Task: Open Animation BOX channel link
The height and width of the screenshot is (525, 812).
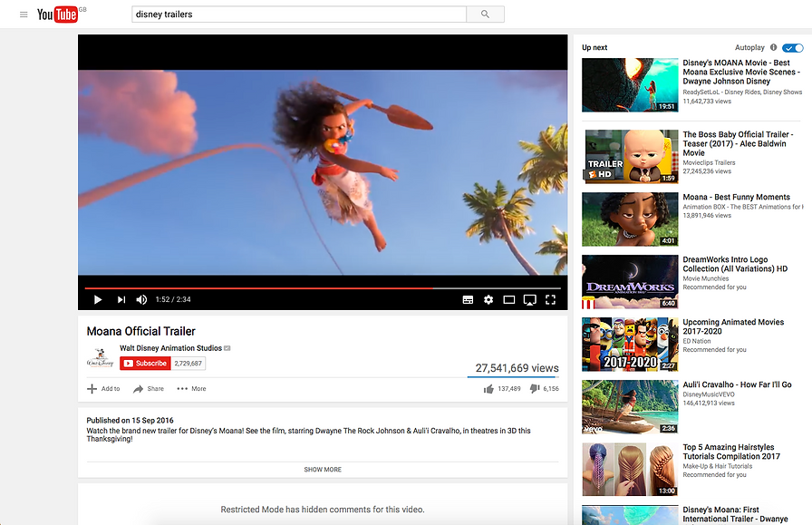Action: [742, 207]
